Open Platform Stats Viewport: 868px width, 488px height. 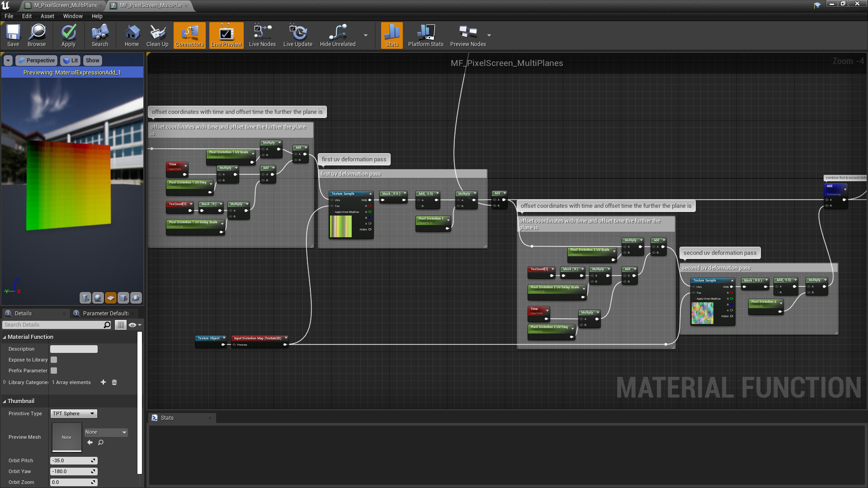point(425,35)
